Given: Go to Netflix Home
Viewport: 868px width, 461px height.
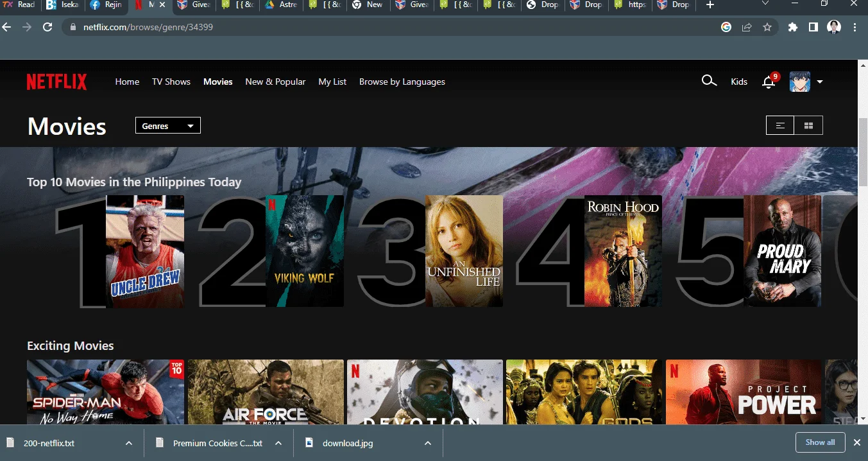Looking at the screenshot, I should tap(127, 82).
